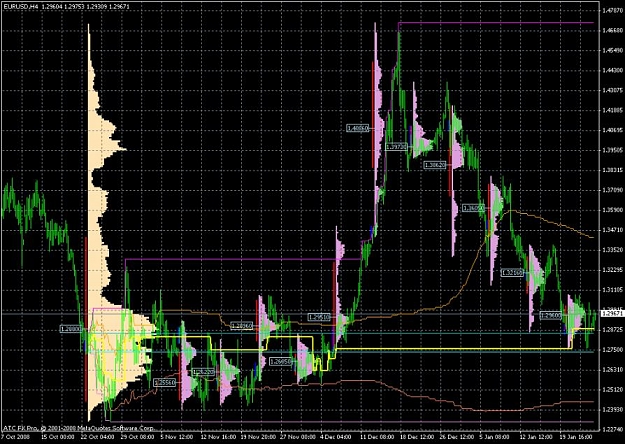Click the 1.25560 price label box
The width and height of the screenshot is (625, 444).
[x=165, y=383]
